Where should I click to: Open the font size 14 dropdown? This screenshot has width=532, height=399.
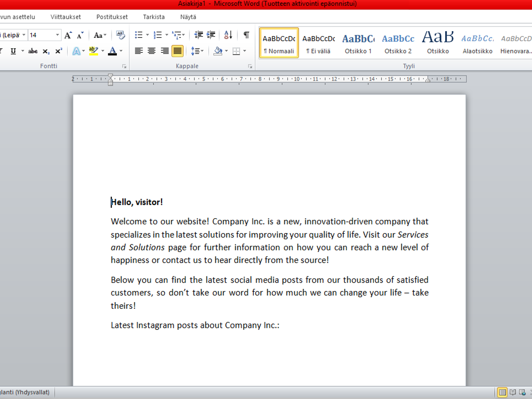coord(57,35)
